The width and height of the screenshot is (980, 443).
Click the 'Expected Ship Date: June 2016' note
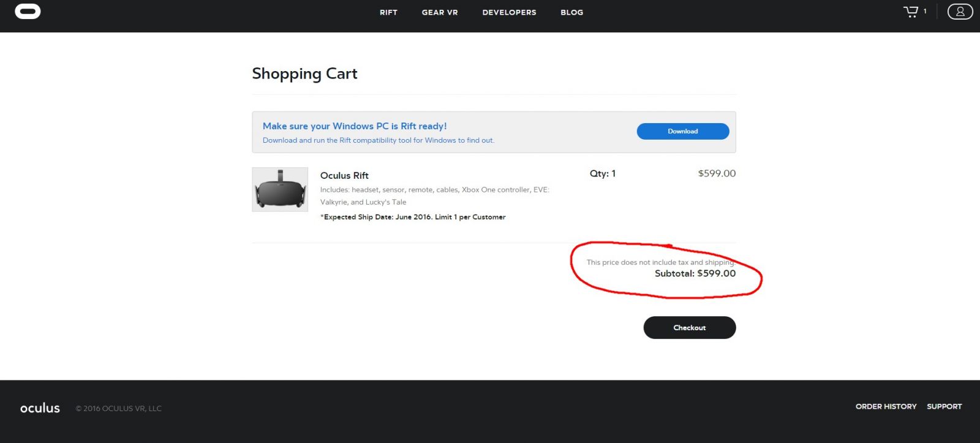pos(413,217)
